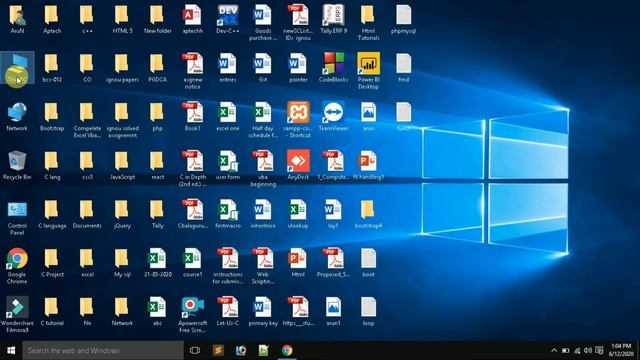Open the volume control in the tray
This screenshot has height=360, width=640.
pos(588,350)
